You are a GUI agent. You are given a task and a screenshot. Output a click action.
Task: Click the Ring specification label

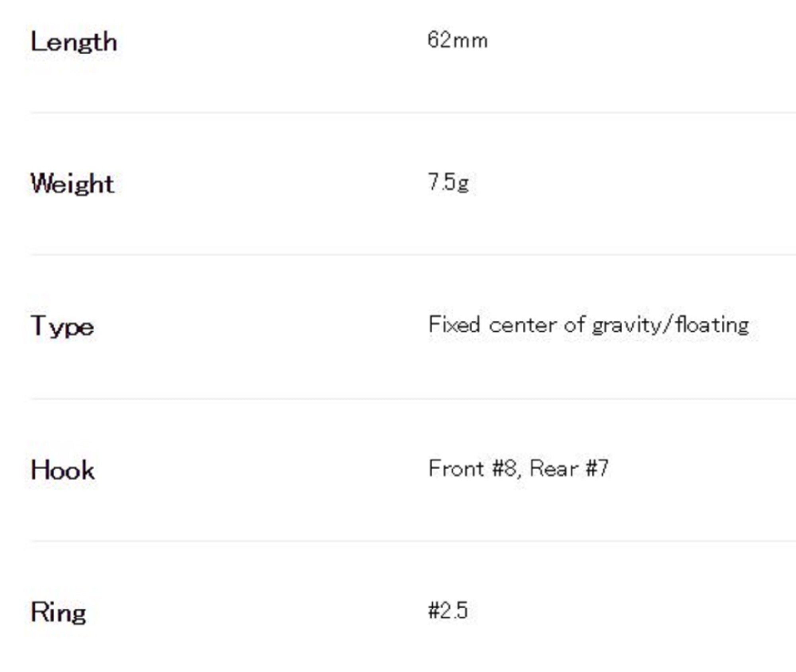[x=59, y=612]
